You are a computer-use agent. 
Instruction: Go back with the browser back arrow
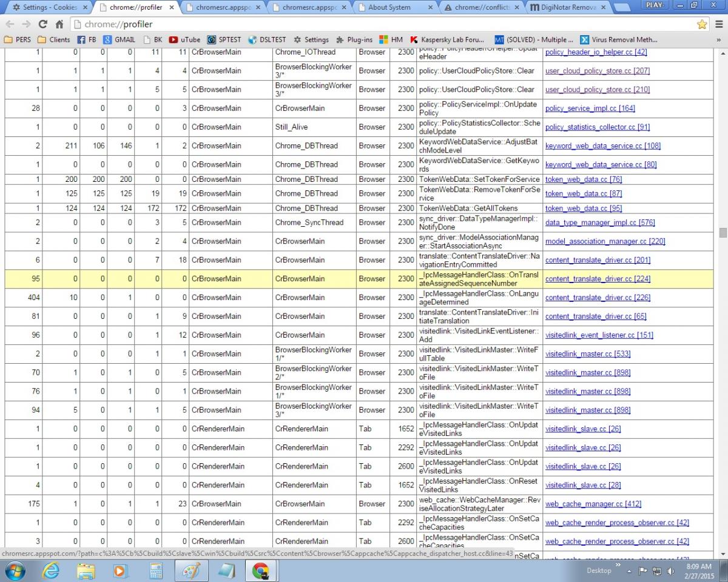click(x=10, y=24)
